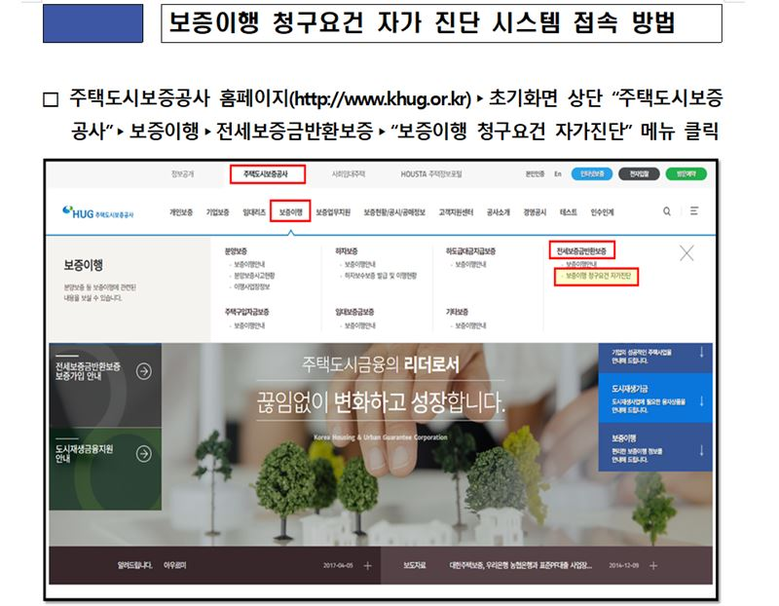Image resolution: width=779 pixels, height=606 pixels.
Task: Click the search magnifier icon
Action: [x=666, y=212]
